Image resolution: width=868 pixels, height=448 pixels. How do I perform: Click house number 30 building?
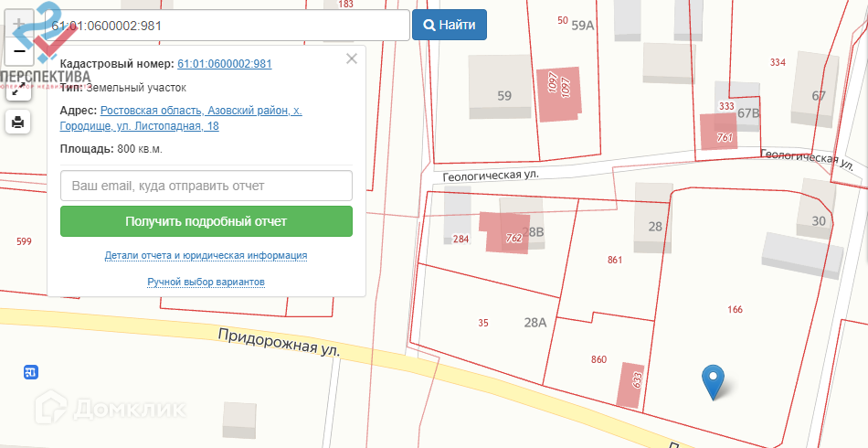click(x=816, y=208)
